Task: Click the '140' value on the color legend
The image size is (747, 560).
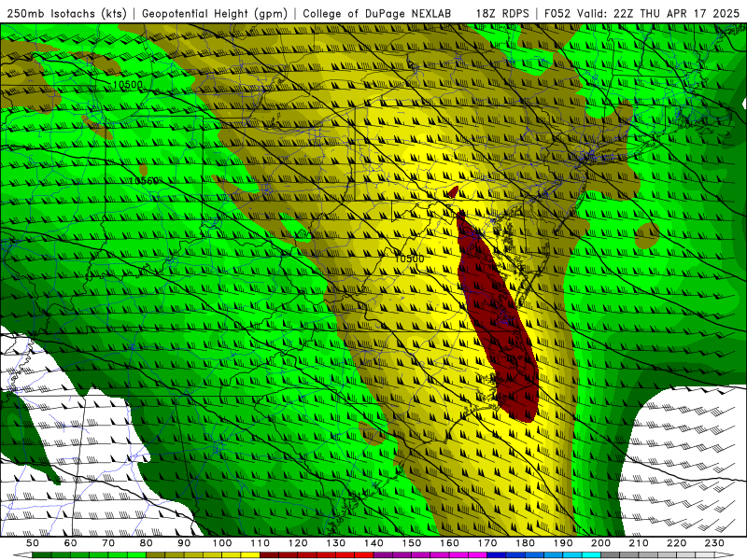Action: pos(373,543)
